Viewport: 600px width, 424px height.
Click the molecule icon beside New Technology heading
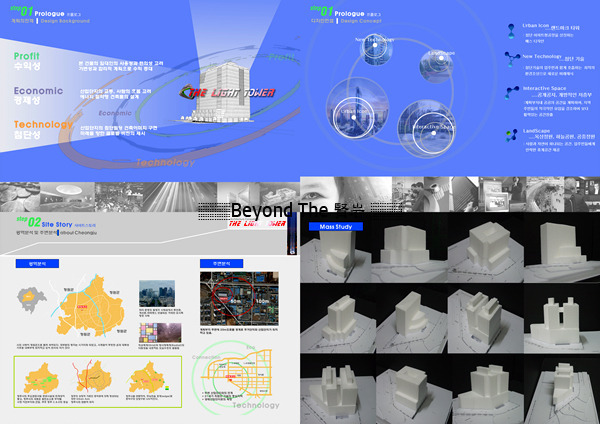point(512,59)
